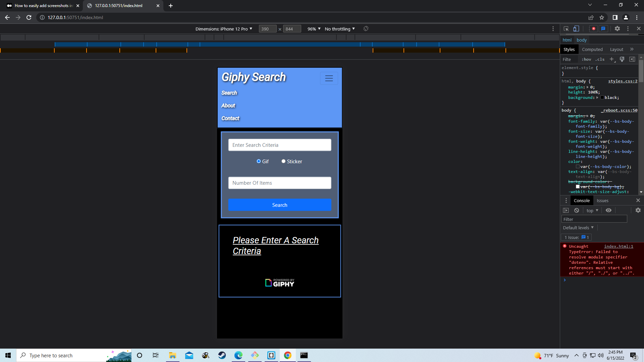Switch to the Computed tab

(592, 49)
